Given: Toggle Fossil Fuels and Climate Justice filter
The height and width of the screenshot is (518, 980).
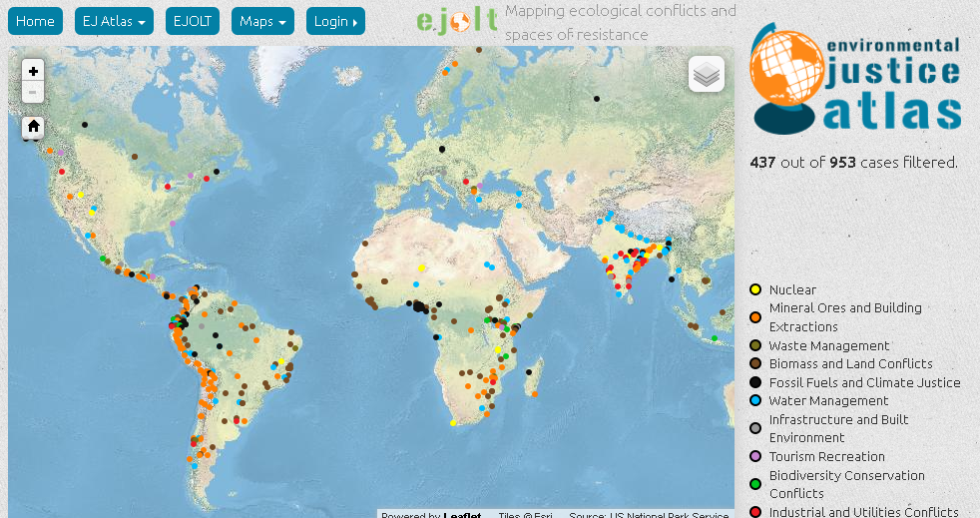Looking at the screenshot, I should click(x=864, y=382).
